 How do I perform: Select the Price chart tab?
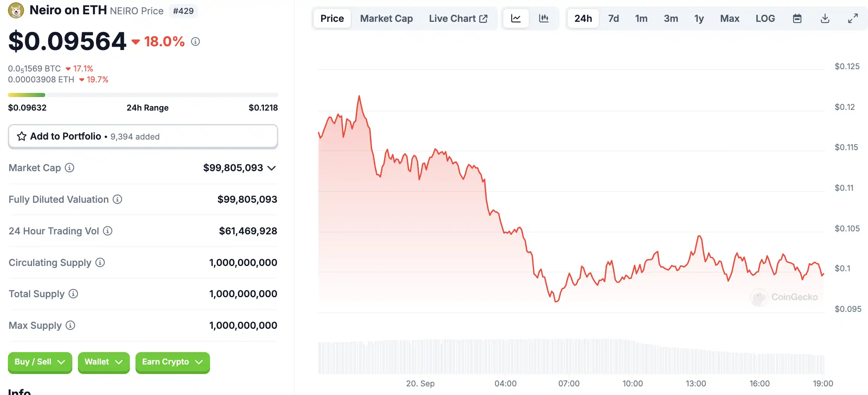click(x=332, y=18)
